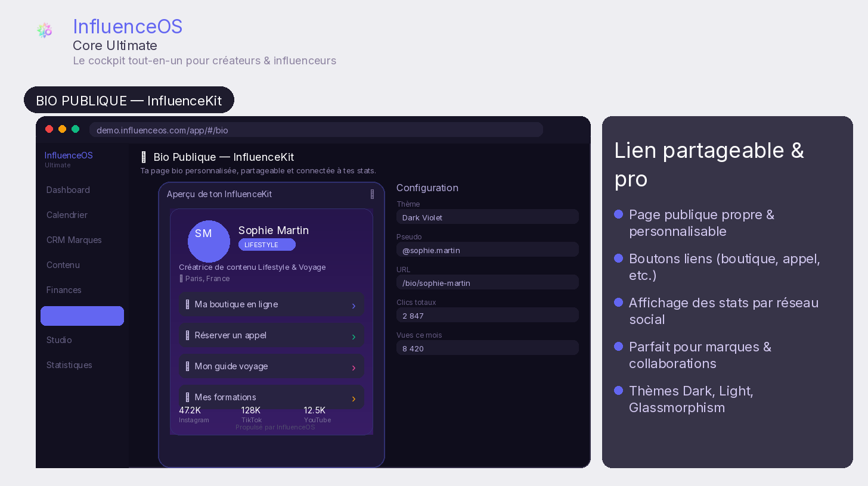Select the highlighted active sidebar item

[82, 316]
